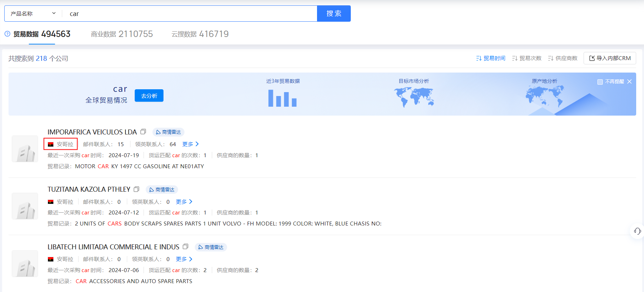This screenshot has height=292, width=644.
Task: Sort results by 贸易次数
Action: pos(527,58)
